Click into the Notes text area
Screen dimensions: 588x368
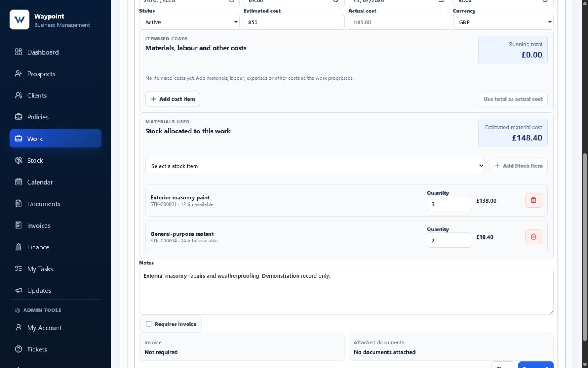click(x=346, y=291)
